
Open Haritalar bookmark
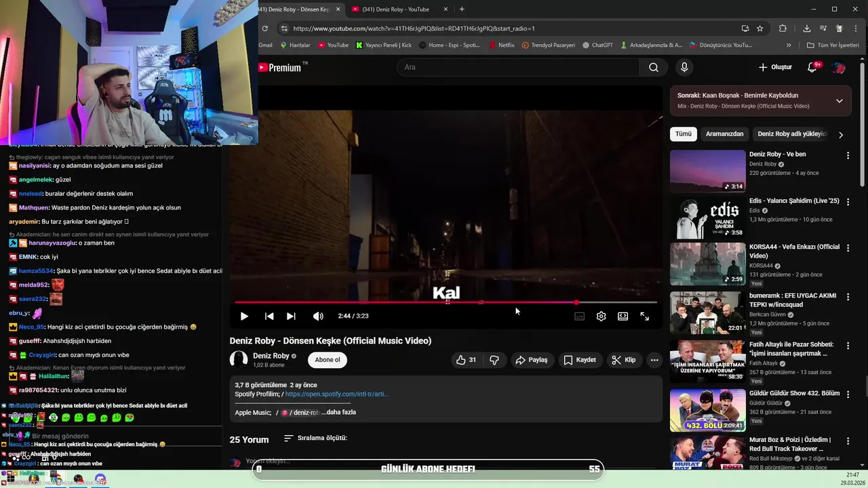[x=294, y=45]
